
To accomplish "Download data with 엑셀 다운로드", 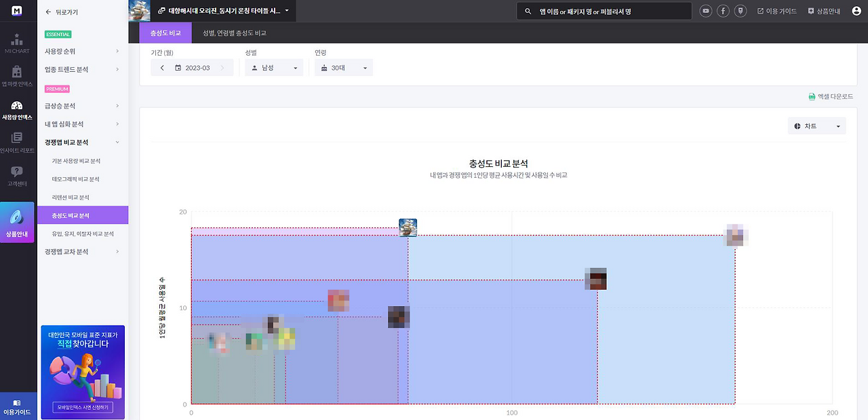I will tap(831, 96).
